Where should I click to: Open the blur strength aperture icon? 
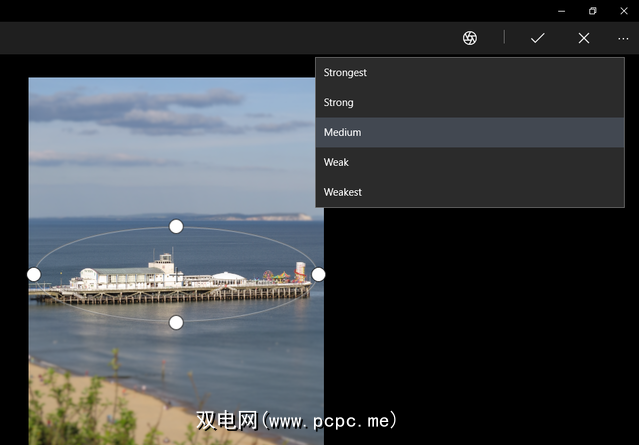469,38
